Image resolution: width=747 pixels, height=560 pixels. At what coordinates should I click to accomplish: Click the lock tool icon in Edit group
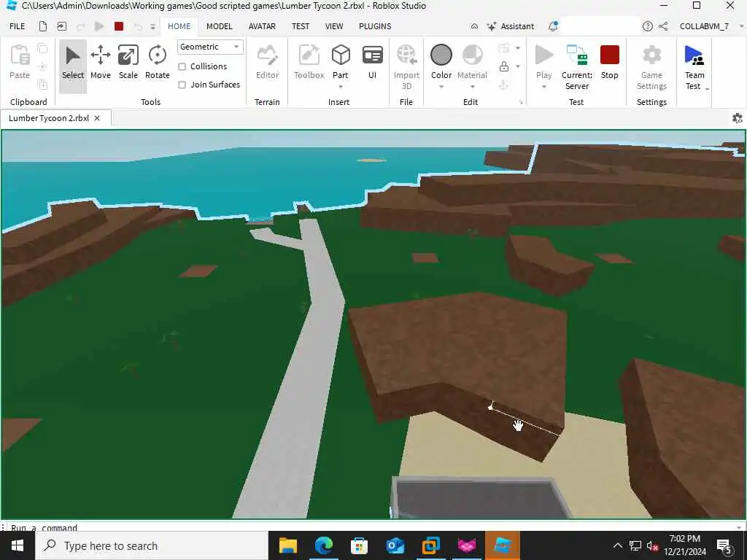coord(504,66)
